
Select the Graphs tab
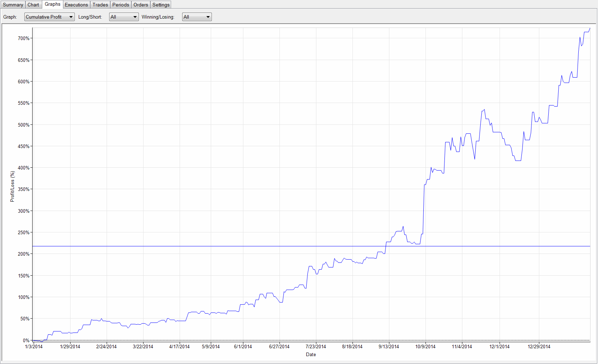click(53, 4)
